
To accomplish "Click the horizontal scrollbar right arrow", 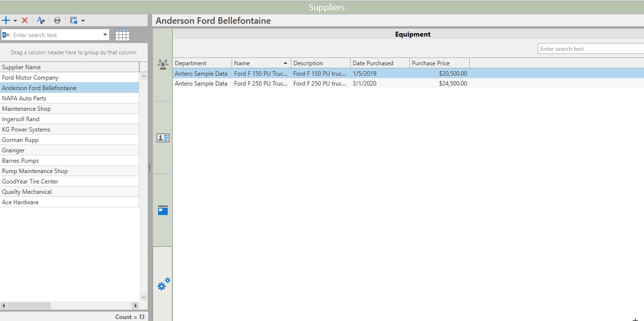I will tap(135, 306).
